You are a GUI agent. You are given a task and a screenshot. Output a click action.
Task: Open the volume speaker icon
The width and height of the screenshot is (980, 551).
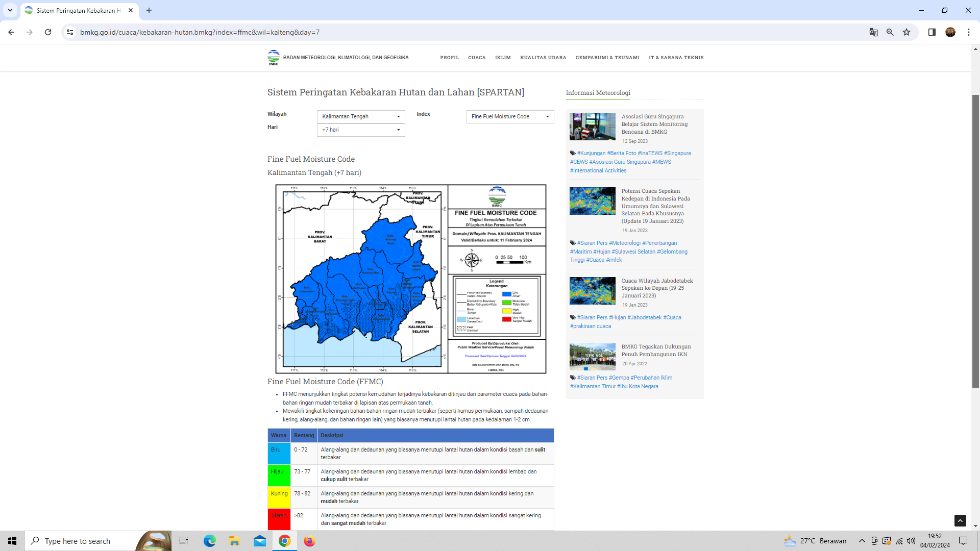pyautogui.click(x=911, y=541)
